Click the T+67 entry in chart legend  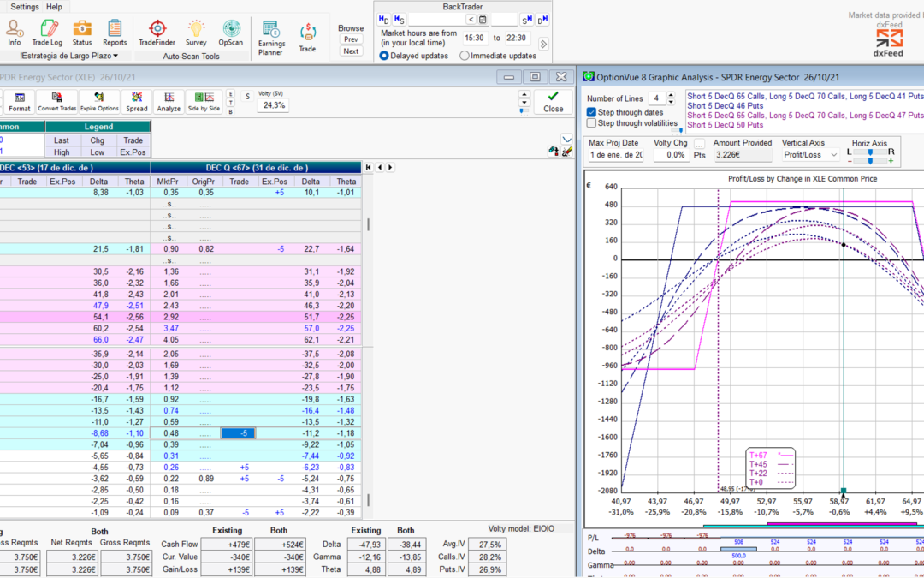771,456
